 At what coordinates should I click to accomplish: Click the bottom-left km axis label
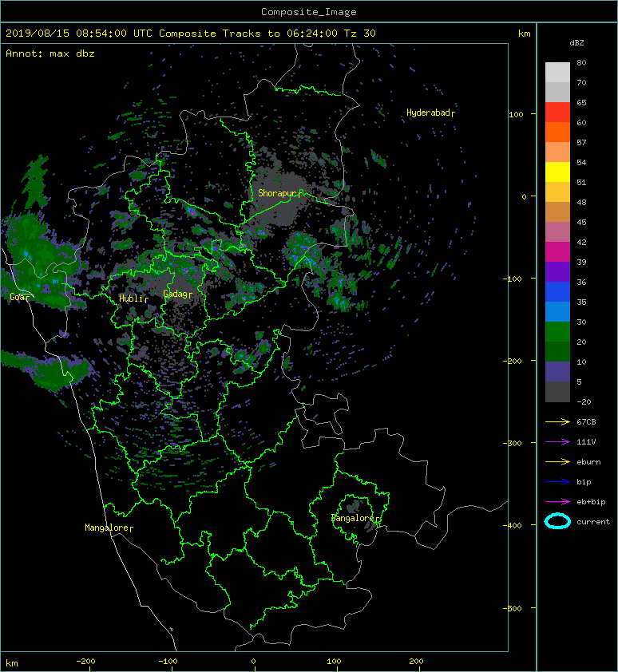12,663
